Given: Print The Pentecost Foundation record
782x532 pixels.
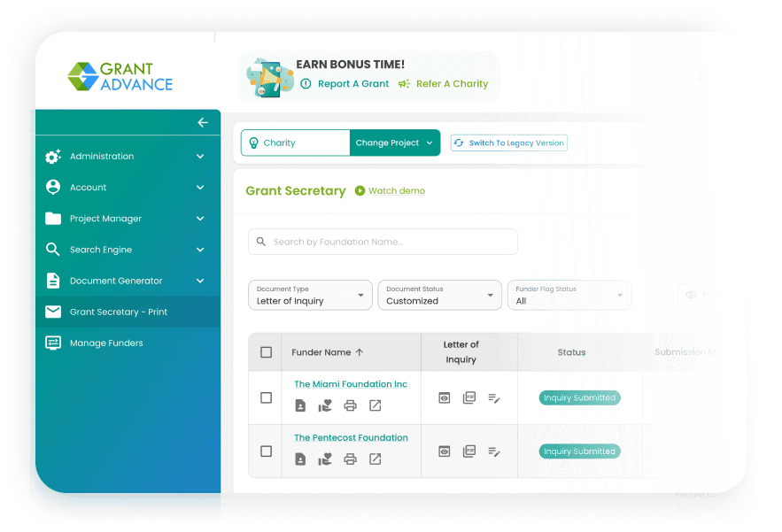Looking at the screenshot, I should pyautogui.click(x=350, y=459).
